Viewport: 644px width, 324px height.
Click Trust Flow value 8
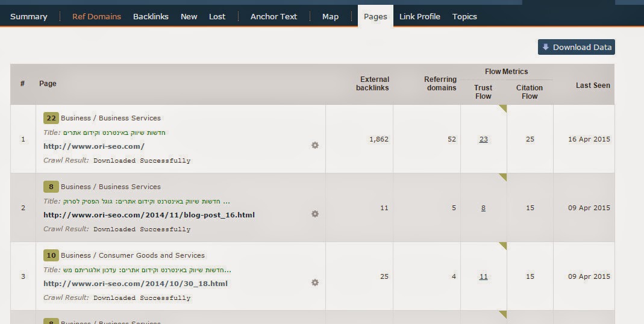point(483,208)
